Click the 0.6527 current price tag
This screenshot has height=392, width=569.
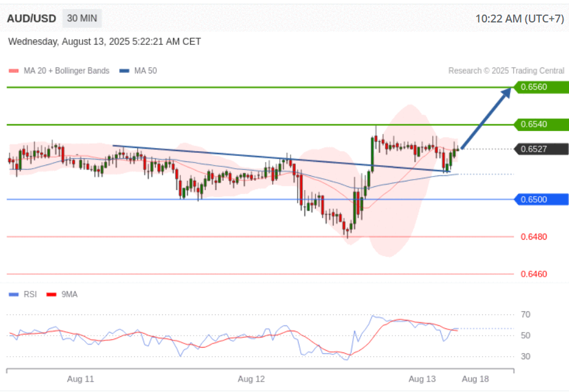point(541,149)
